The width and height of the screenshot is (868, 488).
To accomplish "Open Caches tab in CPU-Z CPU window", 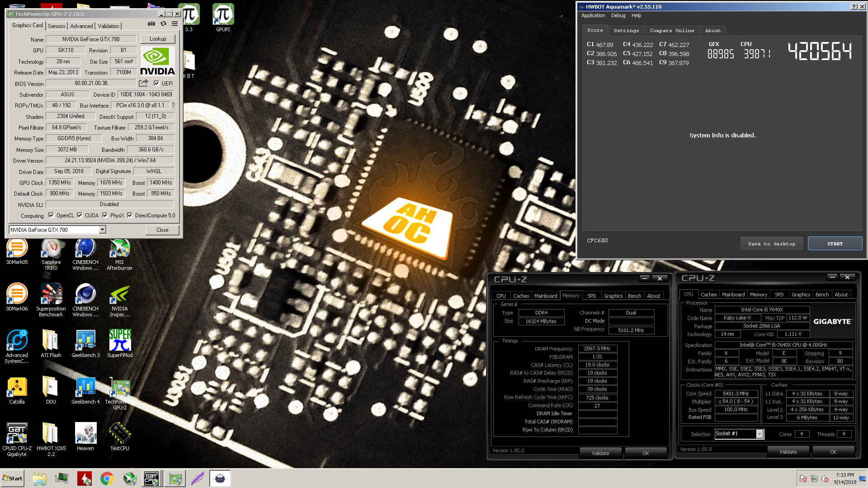I will (708, 295).
